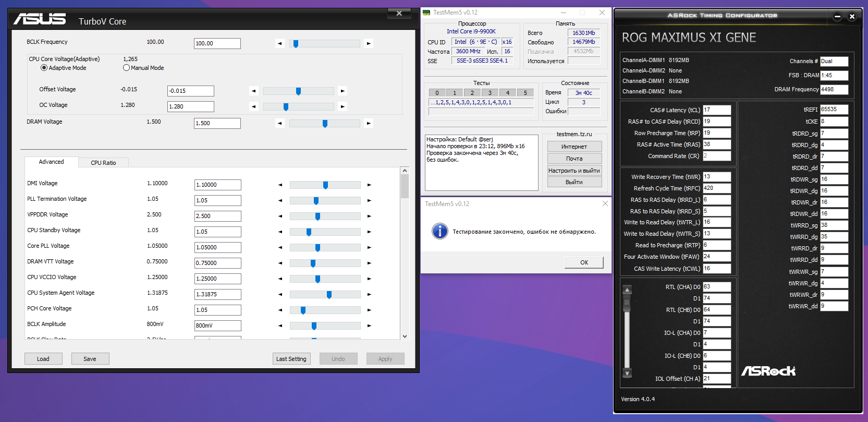The image size is (868, 422).
Task: Click the Last Setting button
Action: click(291, 359)
